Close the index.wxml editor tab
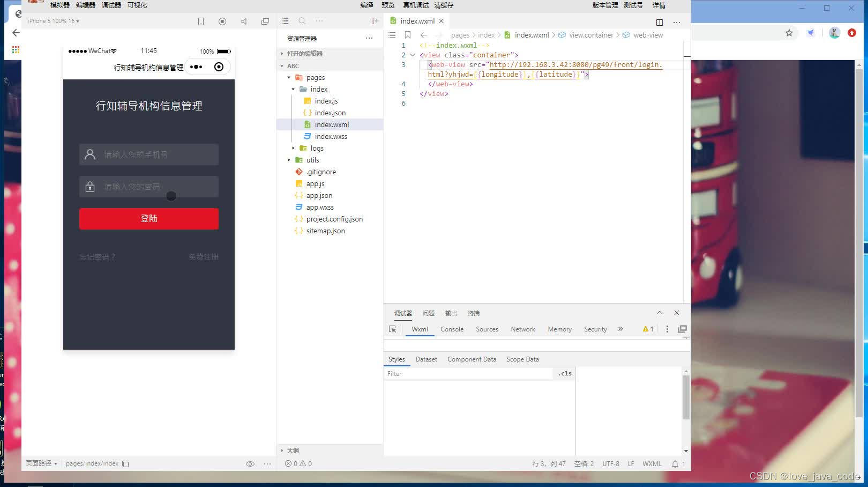The image size is (868, 487). click(442, 21)
